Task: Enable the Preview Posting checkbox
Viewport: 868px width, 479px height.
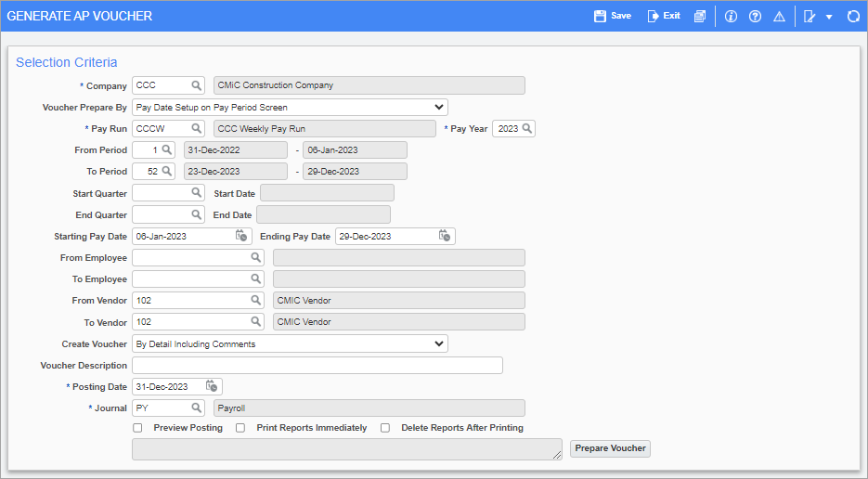Action: click(x=137, y=428)
